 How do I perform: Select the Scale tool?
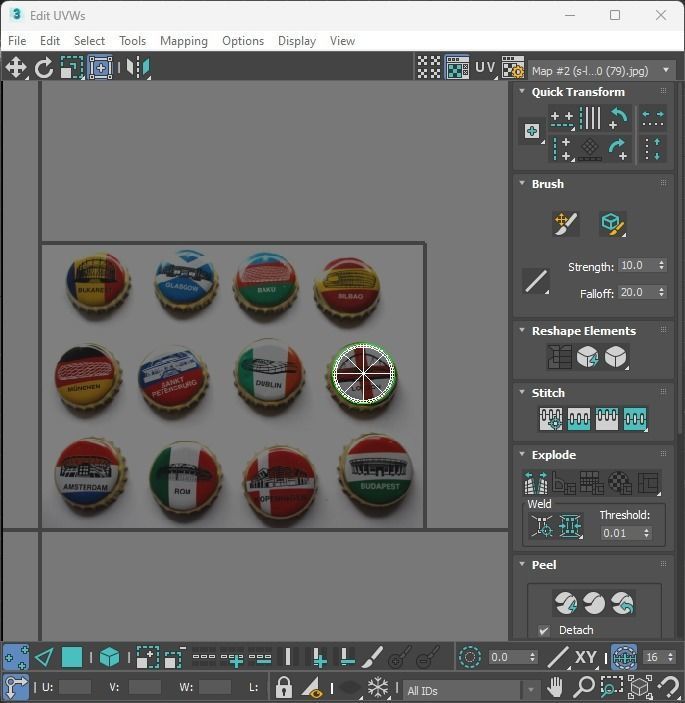72,68
